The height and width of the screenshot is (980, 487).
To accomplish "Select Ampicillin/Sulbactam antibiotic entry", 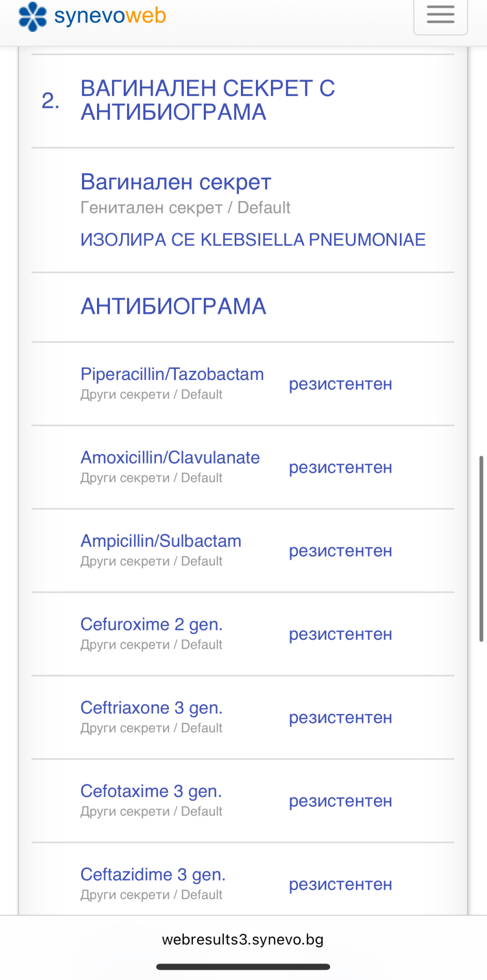I will (160, 541).
